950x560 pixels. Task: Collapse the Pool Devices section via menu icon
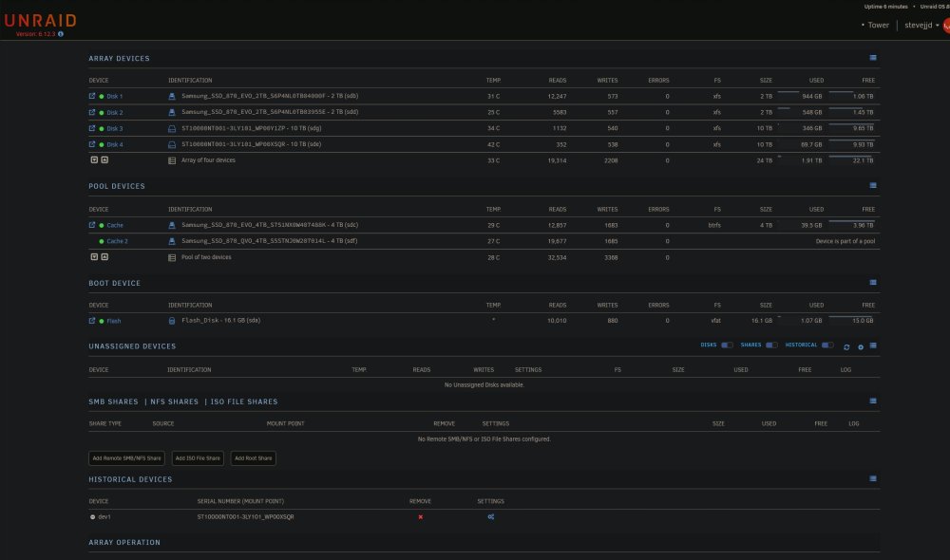[x=873, y=185]
